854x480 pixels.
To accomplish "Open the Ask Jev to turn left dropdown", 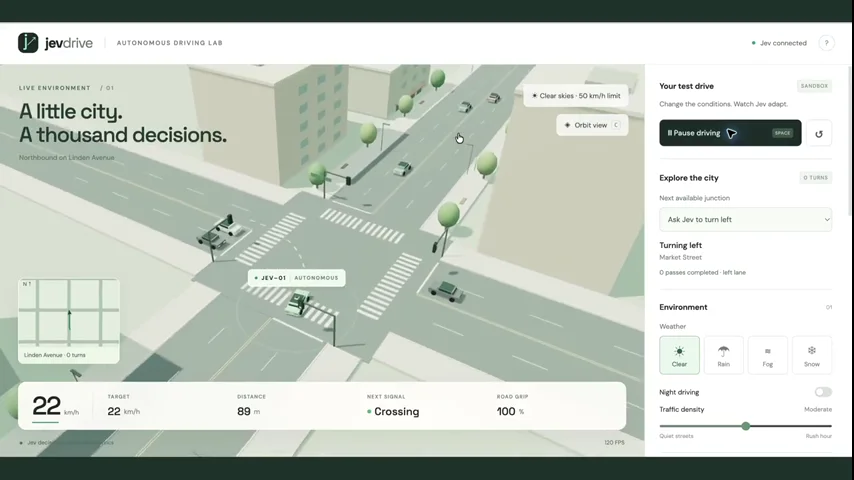I will tap(745, 220).
